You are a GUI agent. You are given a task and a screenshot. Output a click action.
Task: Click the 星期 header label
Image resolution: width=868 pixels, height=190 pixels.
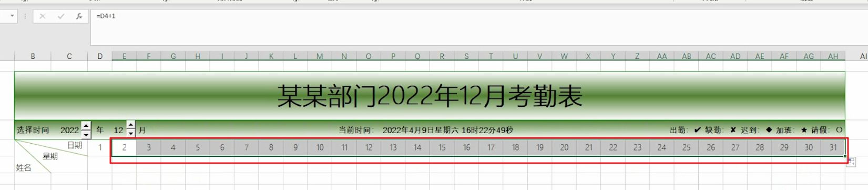[50, 156]
